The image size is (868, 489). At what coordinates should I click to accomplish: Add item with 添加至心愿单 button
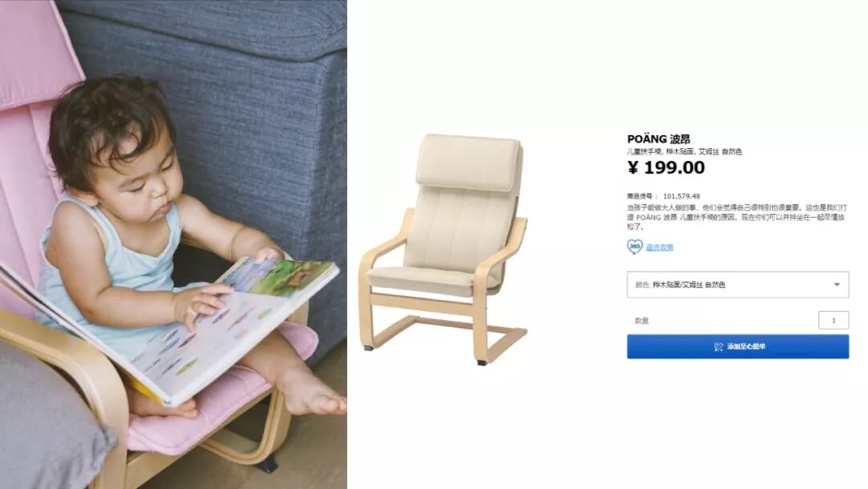click(x=737, y=346)
